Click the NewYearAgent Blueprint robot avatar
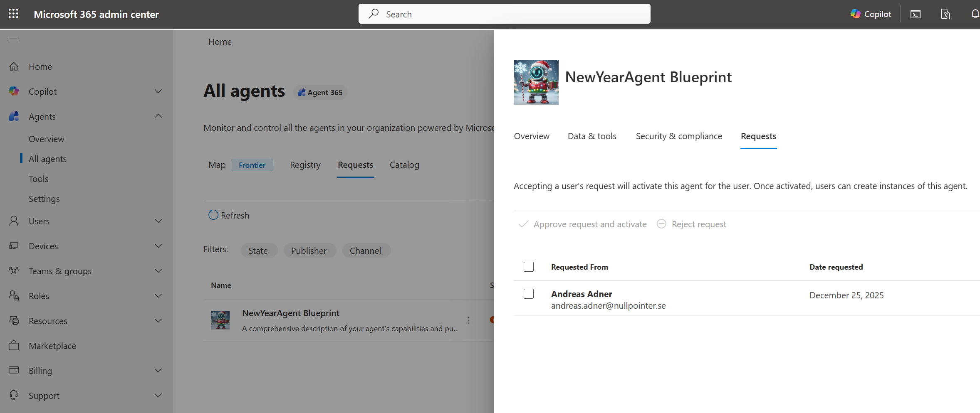 (536, 82)
